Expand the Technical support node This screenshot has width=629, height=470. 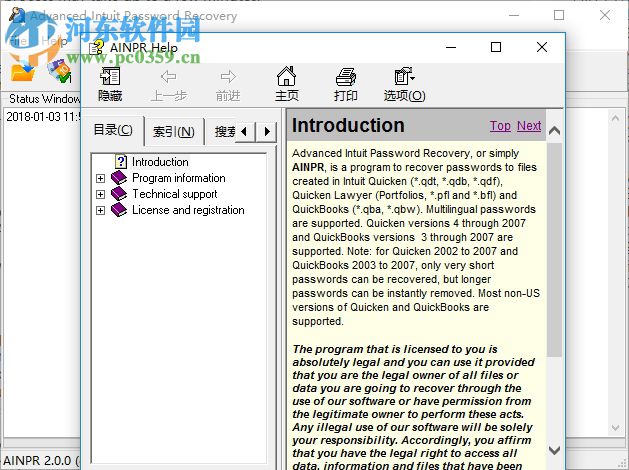(100, 194)
